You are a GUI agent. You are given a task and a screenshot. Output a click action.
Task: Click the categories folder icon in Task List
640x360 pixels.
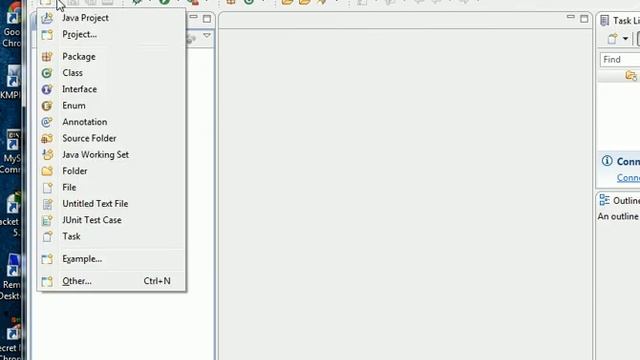(x=631, y=76)
